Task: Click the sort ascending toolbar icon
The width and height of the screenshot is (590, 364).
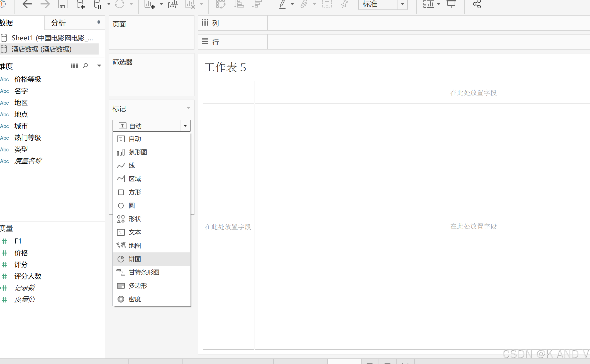Action: [239, 4]
